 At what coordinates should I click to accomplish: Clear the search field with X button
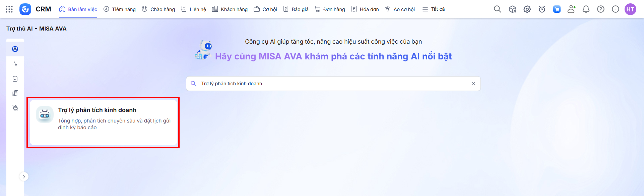(x=473, y=84)
